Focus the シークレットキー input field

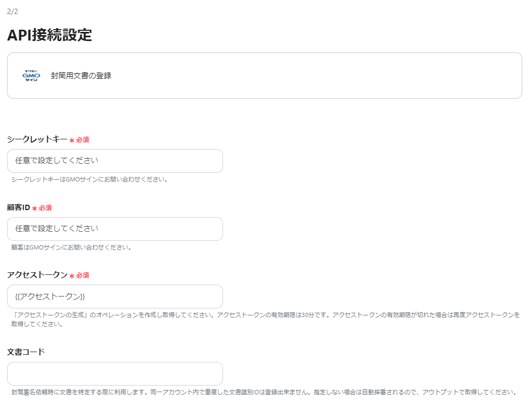point(115,160)
